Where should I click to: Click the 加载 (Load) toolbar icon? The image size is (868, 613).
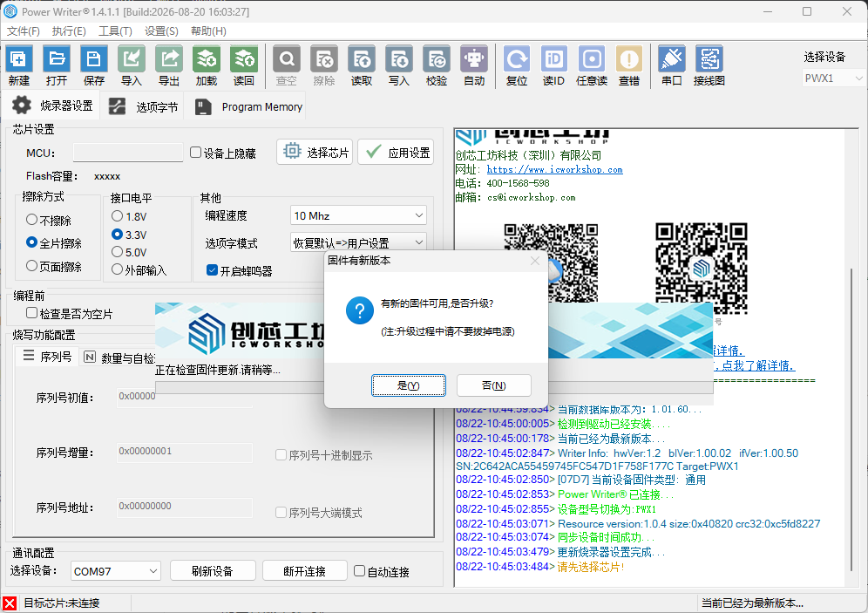[207, 65]
